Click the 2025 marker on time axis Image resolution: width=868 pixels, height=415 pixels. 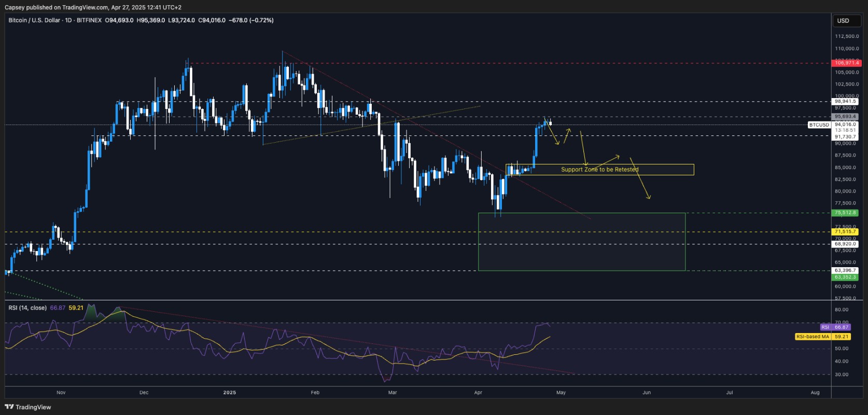click(x=230, y=393)
